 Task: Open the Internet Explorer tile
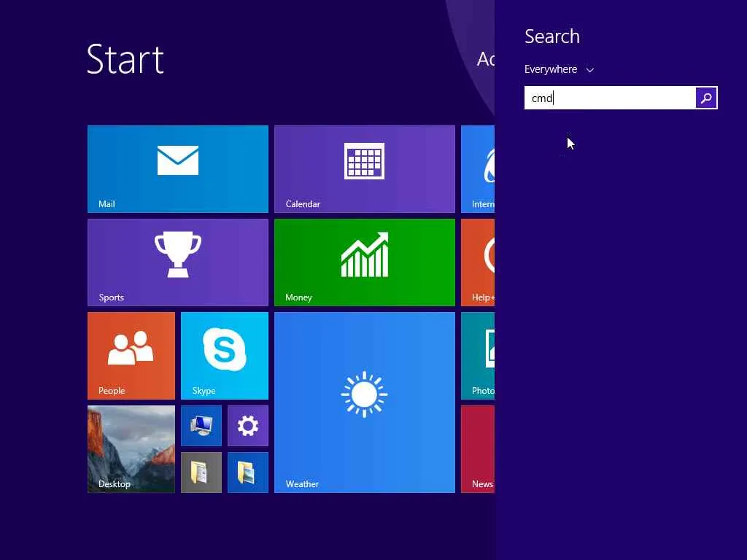478,169
